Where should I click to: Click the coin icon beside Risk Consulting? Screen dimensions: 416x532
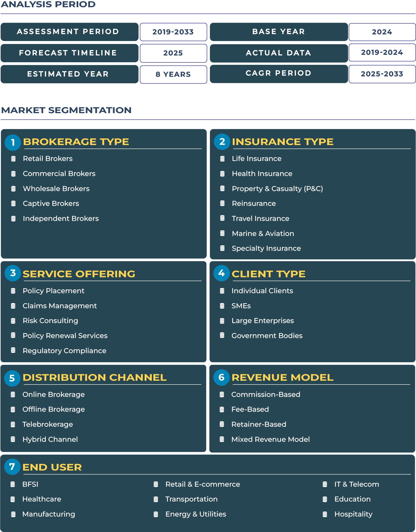click(13, 321)
